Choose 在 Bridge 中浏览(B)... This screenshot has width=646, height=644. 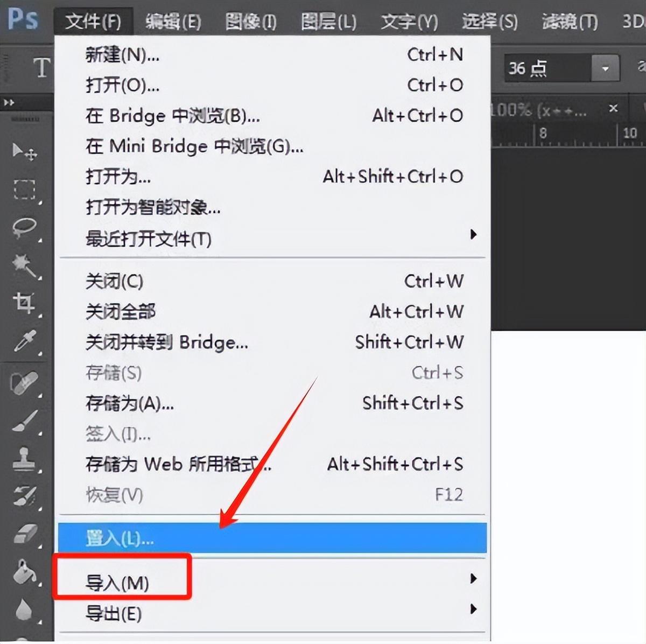(273, 116)
